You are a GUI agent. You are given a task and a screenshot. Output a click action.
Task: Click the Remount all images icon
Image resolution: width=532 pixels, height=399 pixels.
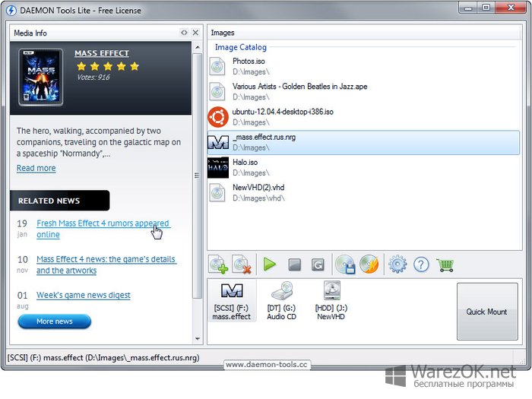tap(318, 264)
